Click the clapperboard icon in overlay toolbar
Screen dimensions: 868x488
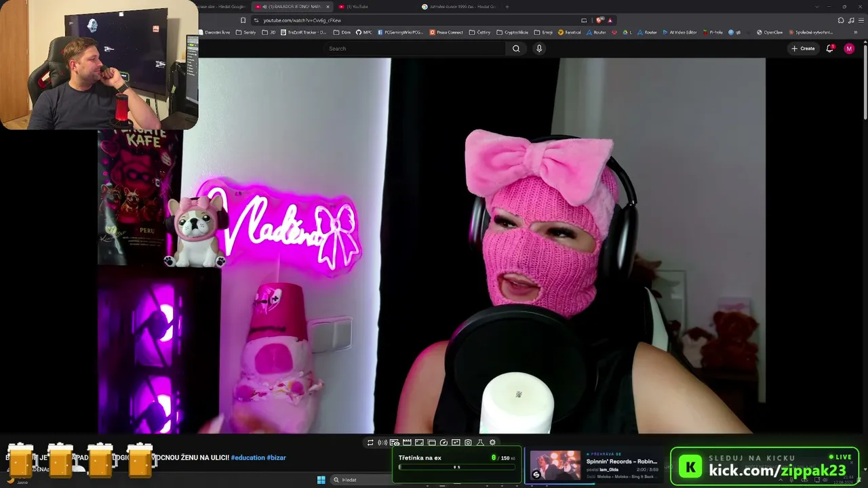[407, 443]
